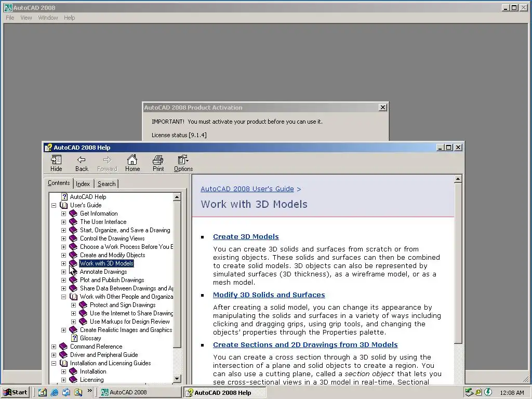
Task: Open the View menu in AutoCAD 2008
Action: tap(26, 18)
